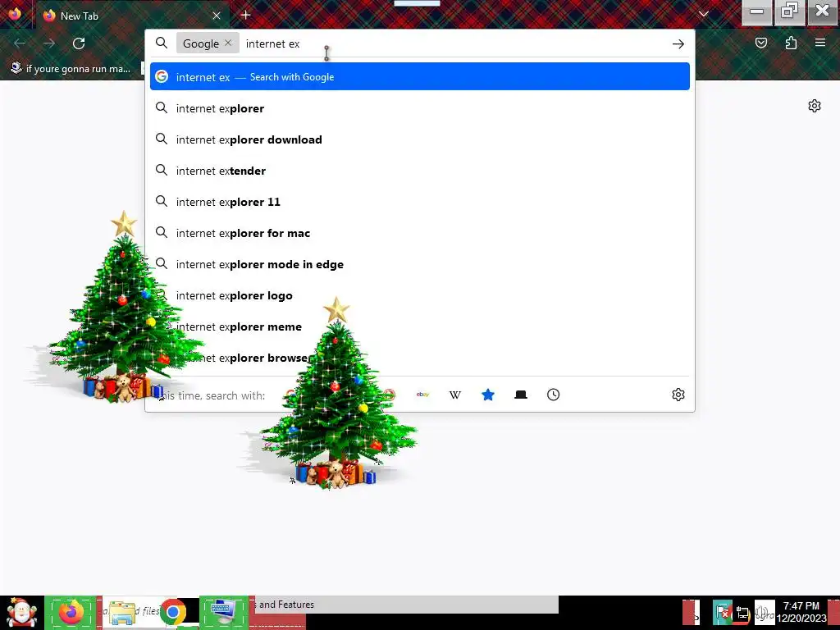Viewport: 840px width, 630px height.
Task: Open the volume speaker tray icon
Action: pos(764,613)
